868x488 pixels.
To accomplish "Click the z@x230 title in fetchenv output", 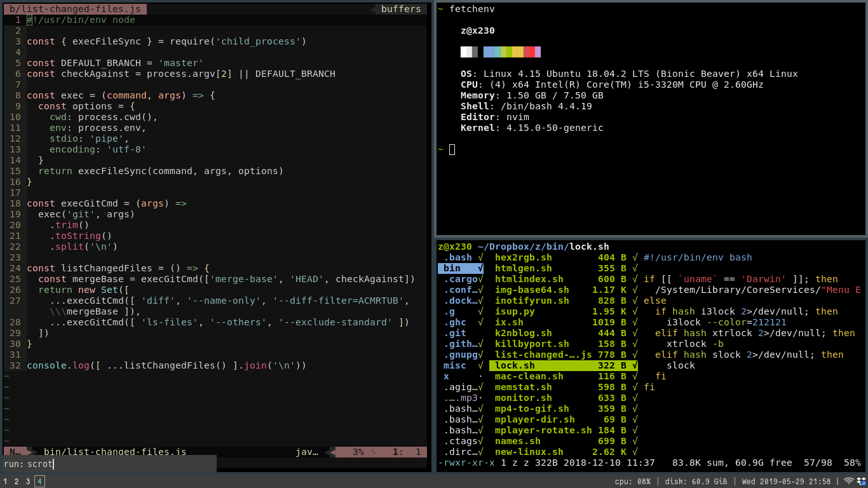I will point(478,30).
